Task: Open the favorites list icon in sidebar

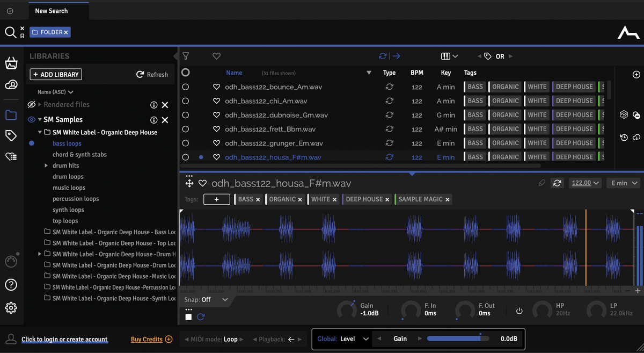Action: click(x=11, y=156)
